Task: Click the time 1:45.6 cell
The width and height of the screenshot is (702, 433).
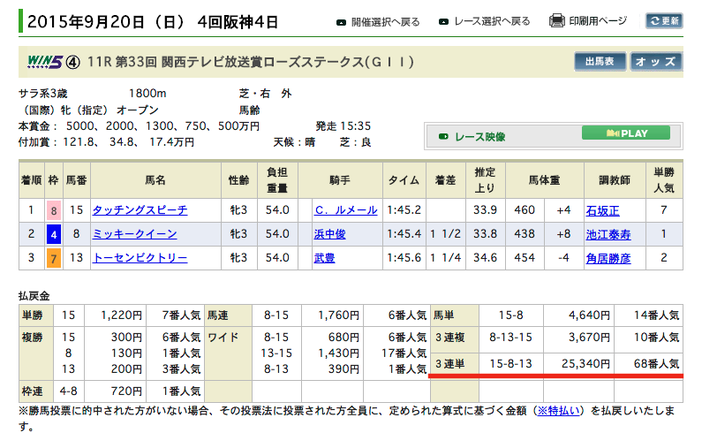Action: click(404, 258)
